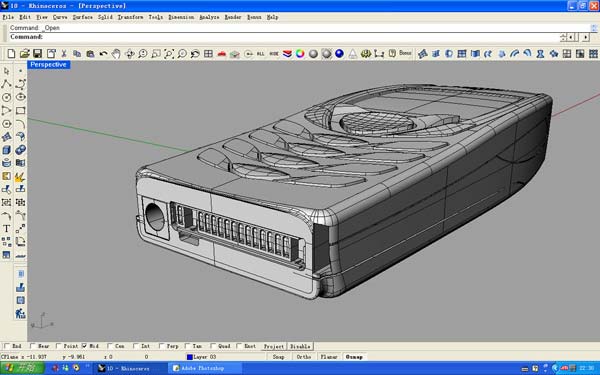600x375 pixels.
Task: Open the Solid menu
Action: tap(105, 17)
